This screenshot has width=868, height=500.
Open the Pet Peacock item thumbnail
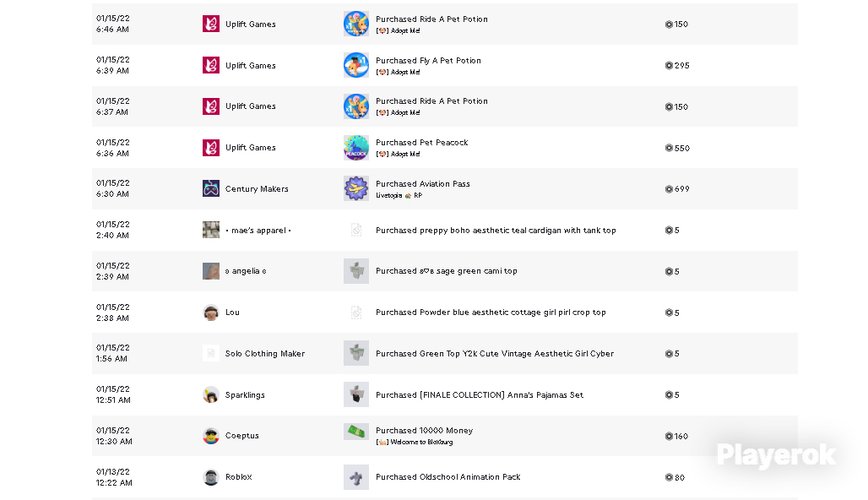coord(356,148)
